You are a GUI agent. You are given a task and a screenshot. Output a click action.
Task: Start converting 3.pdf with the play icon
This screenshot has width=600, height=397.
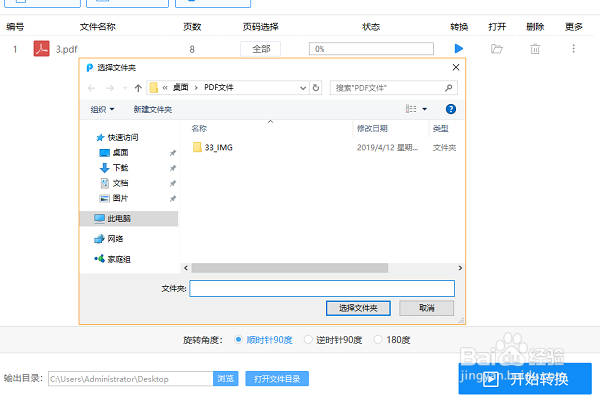pos(458,49)
